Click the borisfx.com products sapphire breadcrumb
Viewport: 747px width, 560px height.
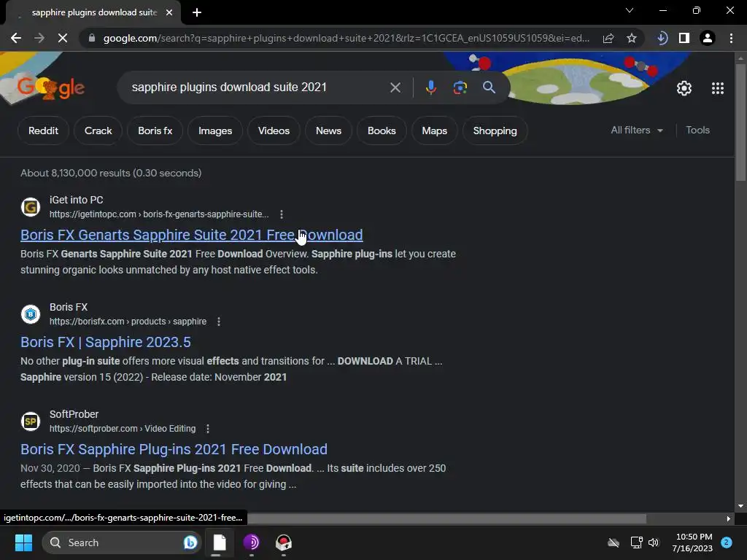128,322
